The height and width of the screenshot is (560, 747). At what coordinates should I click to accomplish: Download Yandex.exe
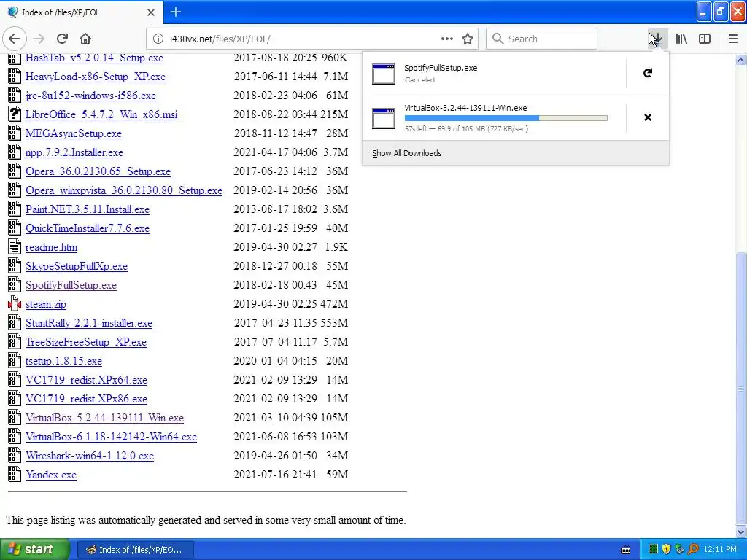(x=51, y=475)
